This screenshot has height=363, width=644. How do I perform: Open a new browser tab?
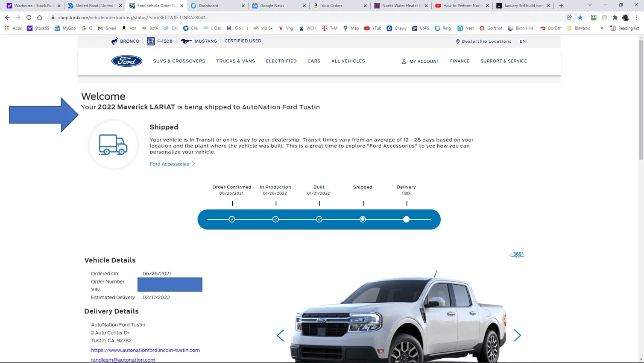(x=561, y=6)
